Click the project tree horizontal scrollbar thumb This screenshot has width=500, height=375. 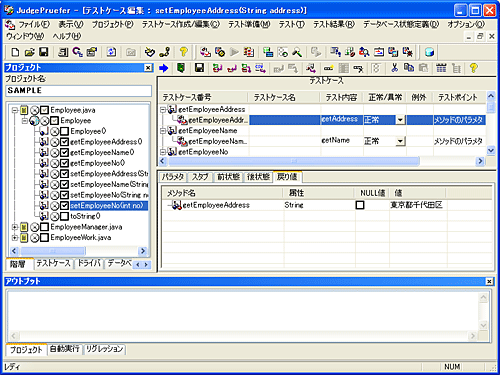53,251
